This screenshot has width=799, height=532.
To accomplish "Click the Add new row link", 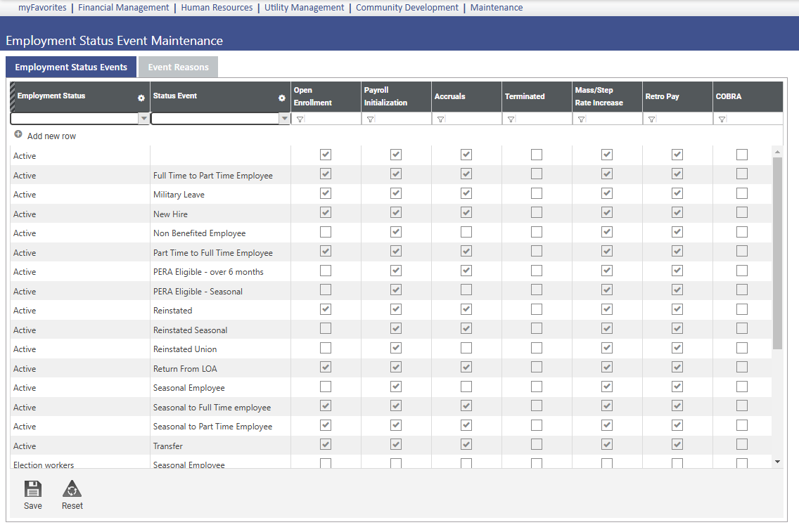I will (x=51, y=136).
